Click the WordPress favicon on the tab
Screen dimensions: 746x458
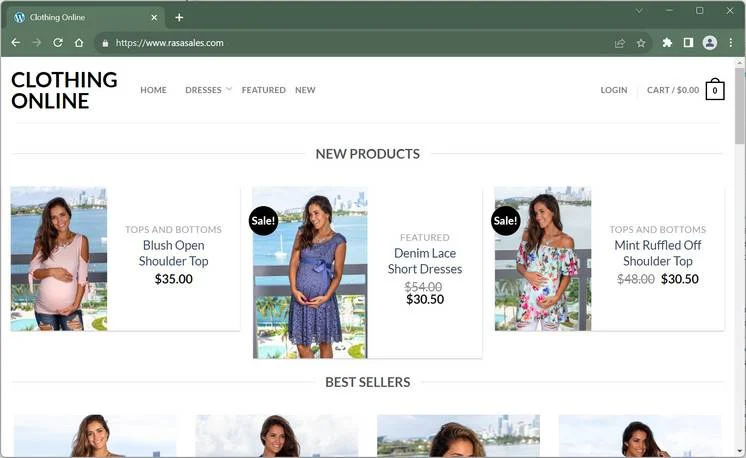click(20, 18)
